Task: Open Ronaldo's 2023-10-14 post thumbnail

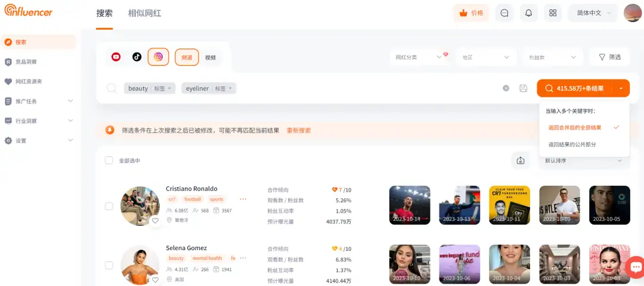Action: pos(410,205)
